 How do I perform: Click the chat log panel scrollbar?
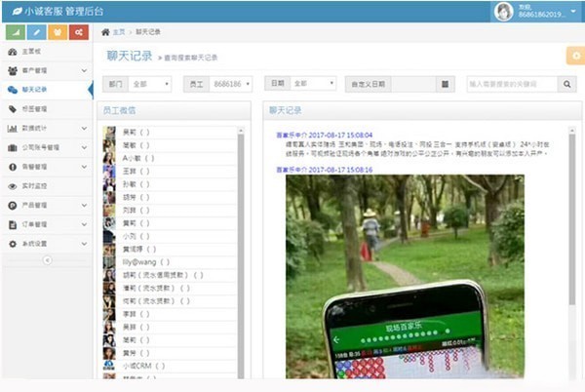pos(572,219)
